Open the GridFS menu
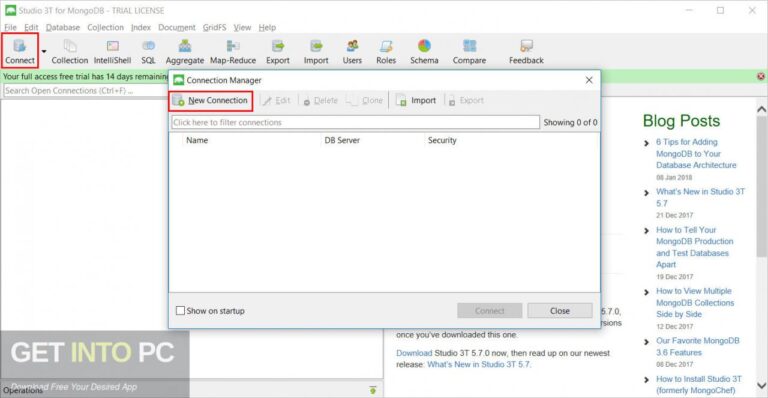 pos(215,27)
